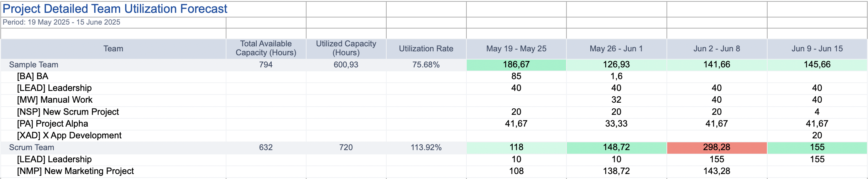Viewport: 868px width, 179px height.
Task: Select the Scrum Team row label
Action: point(31,148)
